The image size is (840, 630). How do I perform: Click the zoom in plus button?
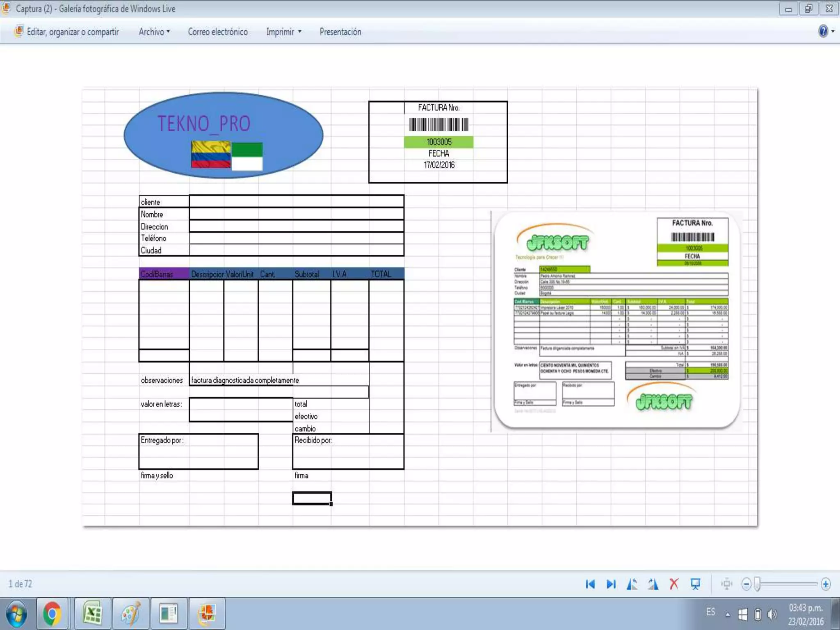pyautogui.click(x=826, y=584)
